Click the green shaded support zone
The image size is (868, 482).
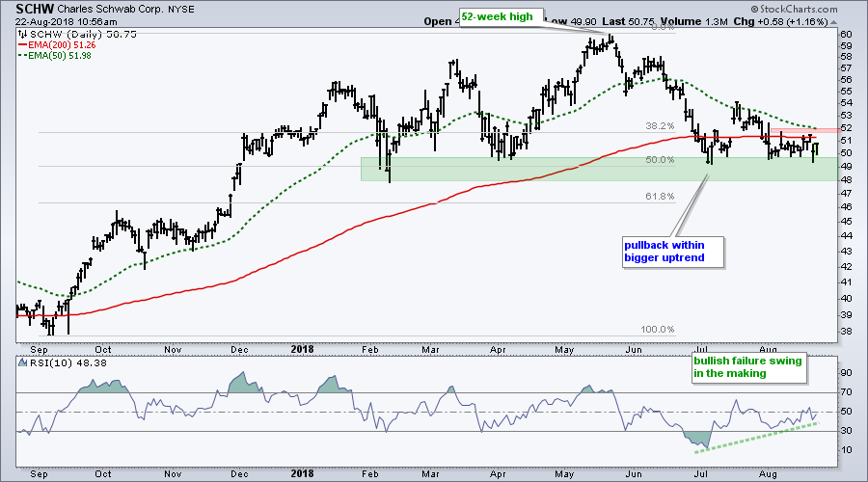[599, 169]
